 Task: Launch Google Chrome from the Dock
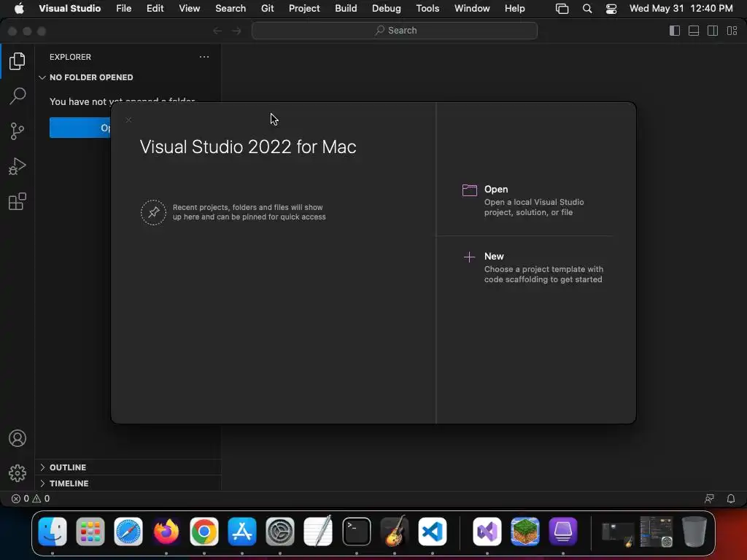pyautogui.click(x=204, y=532)
